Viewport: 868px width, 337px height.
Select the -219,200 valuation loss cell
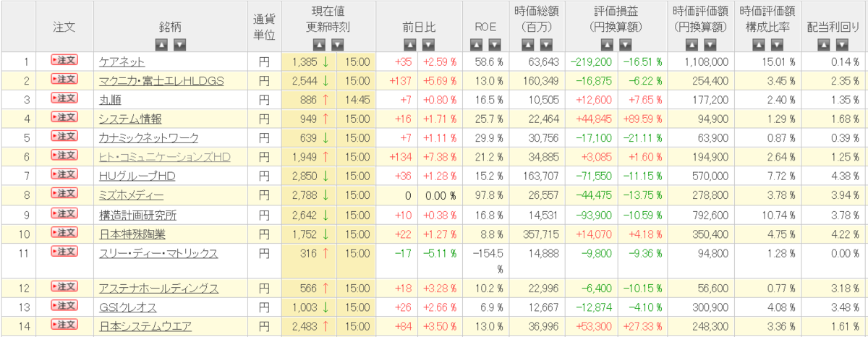tap(592, 62)
